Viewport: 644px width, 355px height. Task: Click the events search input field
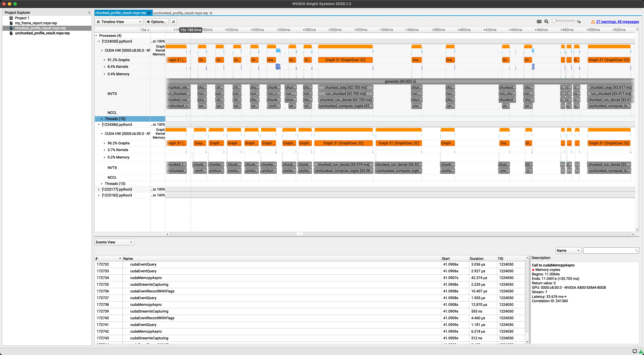(609, 251)
